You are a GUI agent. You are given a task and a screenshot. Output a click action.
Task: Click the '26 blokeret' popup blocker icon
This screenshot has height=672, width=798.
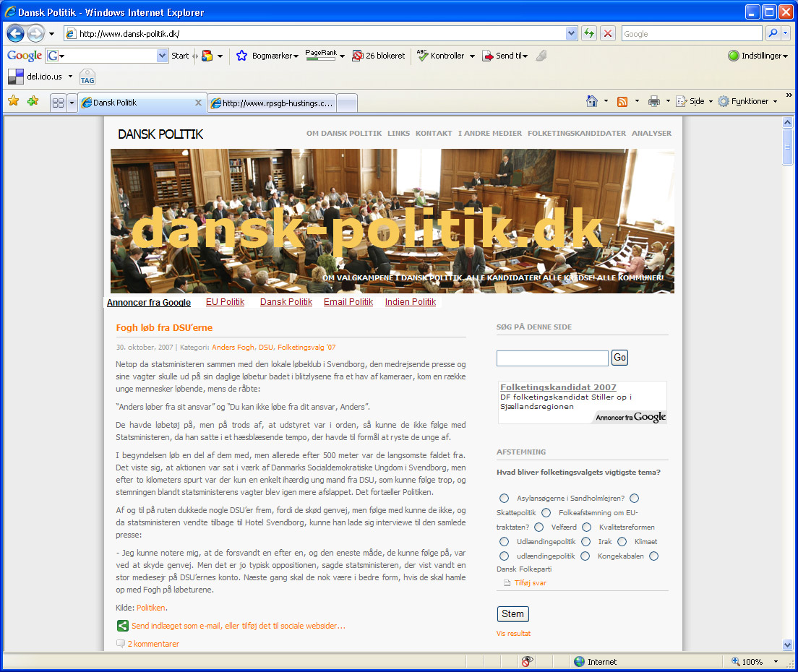tap(378, 55)
